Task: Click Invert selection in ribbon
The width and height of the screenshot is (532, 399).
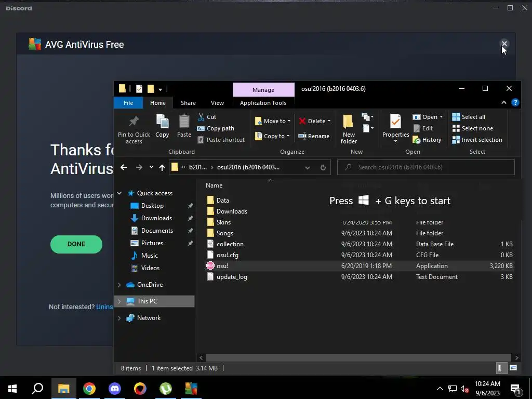Action: tap(477, 140)
